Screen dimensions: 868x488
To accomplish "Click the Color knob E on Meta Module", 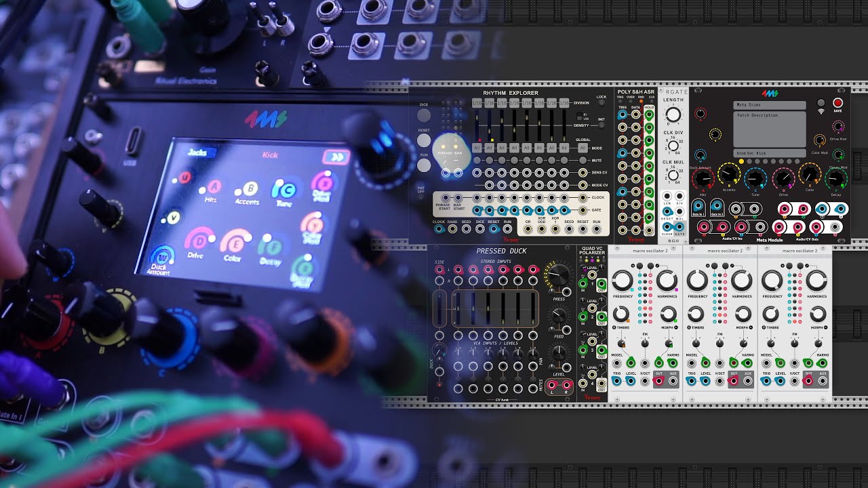I will tap(810, 174).
